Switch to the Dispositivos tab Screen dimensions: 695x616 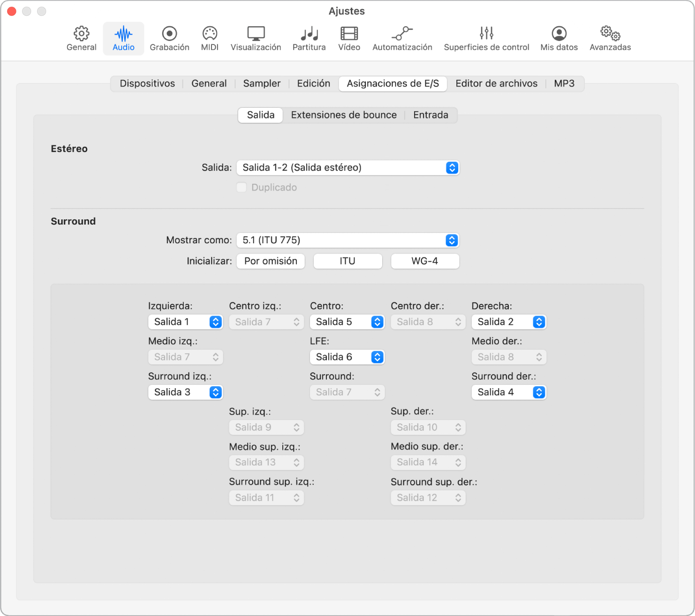coord(147,83)
